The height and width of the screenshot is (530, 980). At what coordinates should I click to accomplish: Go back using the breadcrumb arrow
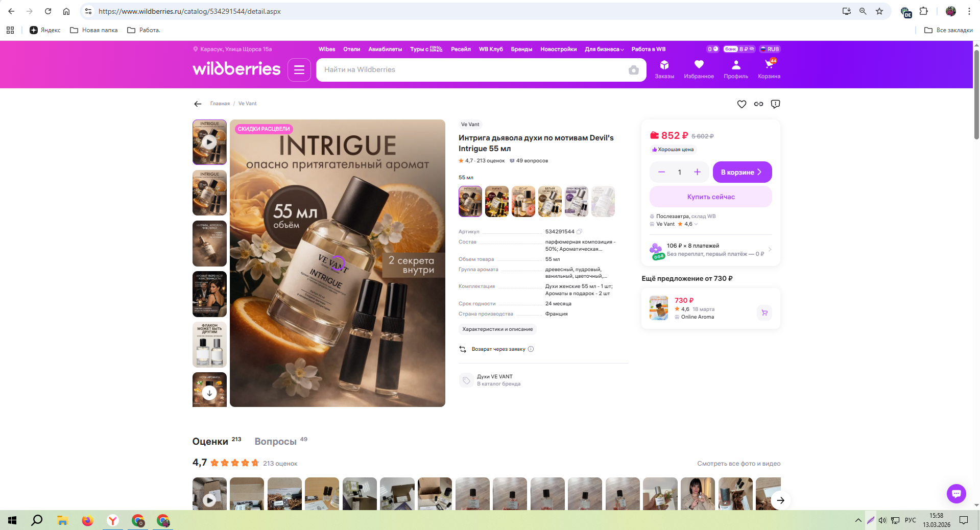(x=198, y=104)
